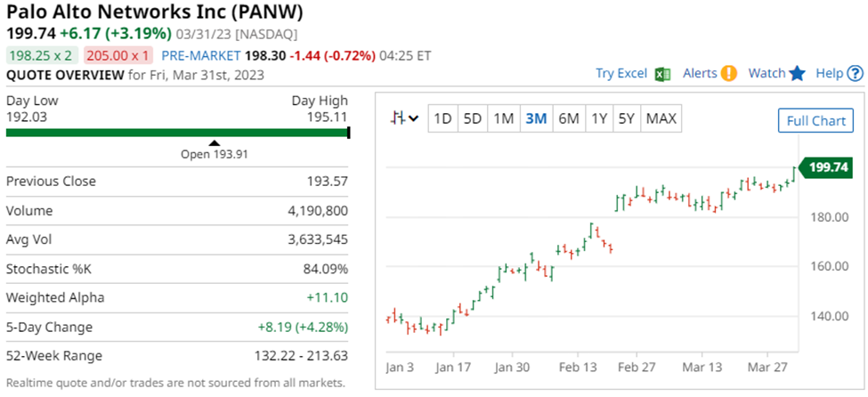The width and height of the screenshot is (868, 397).
Task: Select the 5Y chart range
Action: click(627, 118)
